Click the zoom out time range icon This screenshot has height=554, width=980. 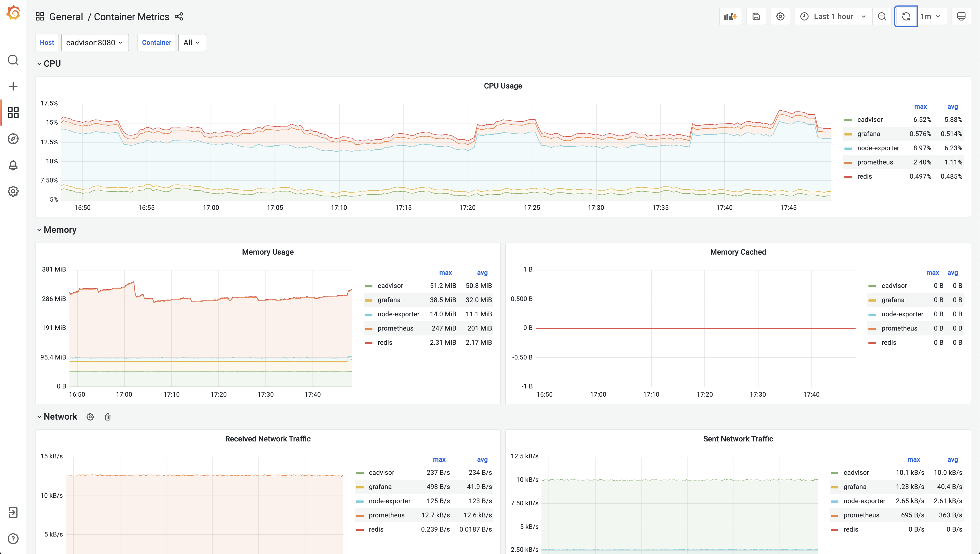tap(882, 16)
